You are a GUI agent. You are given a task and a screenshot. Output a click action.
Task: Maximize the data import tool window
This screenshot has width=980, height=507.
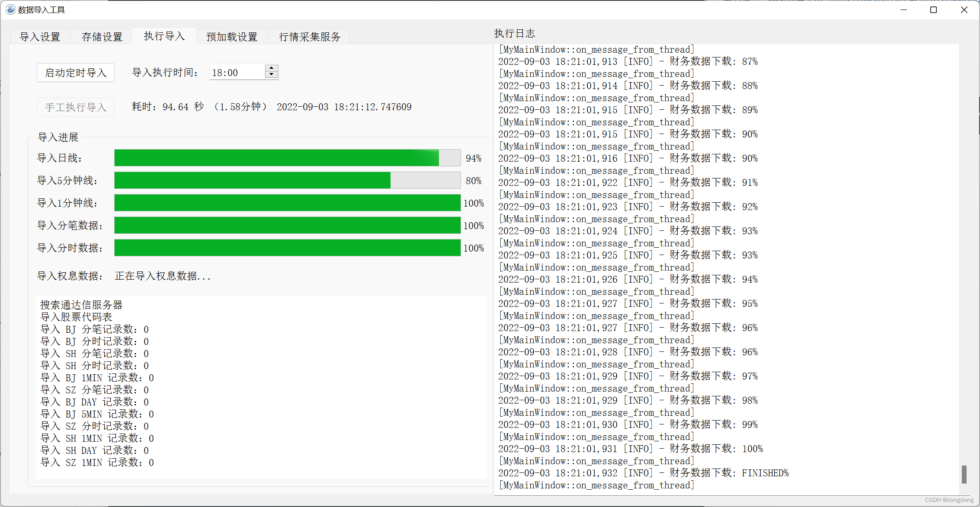click(933, 10)
